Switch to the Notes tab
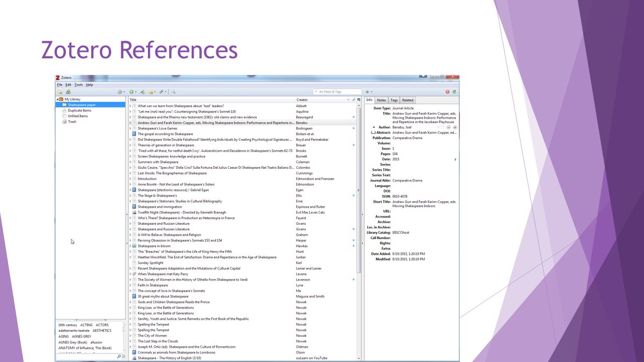644x362 pixels. 381,100
